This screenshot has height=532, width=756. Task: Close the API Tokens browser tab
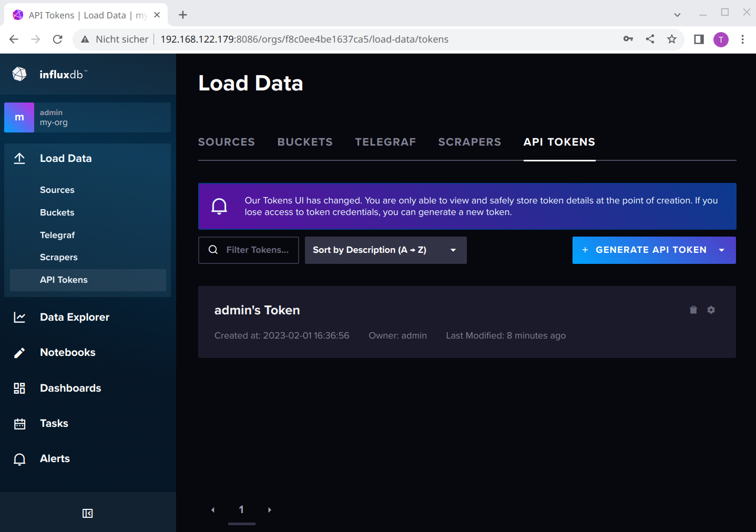[x=157, y=15]
